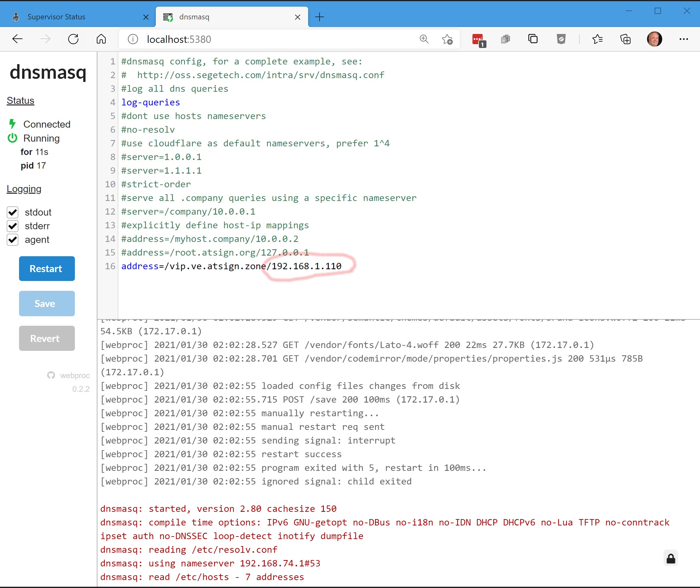
Task: Open a new browser tab
Action: tap(319, 17)
